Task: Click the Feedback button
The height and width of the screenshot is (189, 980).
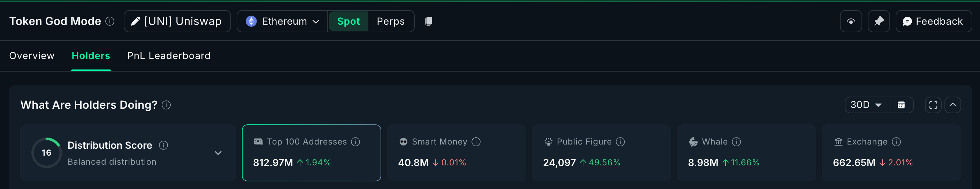Action: pos(933,21)
